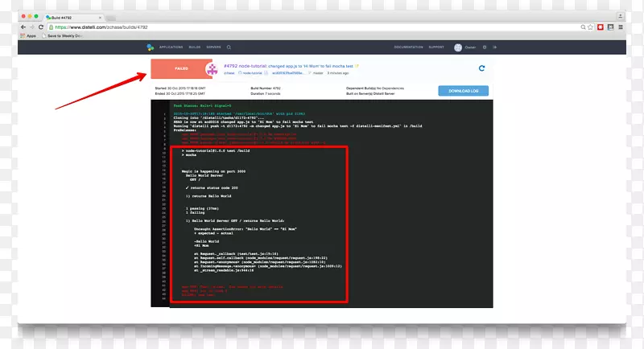
Task: Click the Started timestamp text
Action: 180,88
